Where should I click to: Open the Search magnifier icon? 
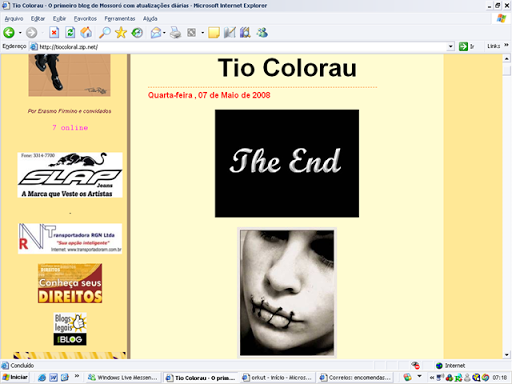point(105,33)
